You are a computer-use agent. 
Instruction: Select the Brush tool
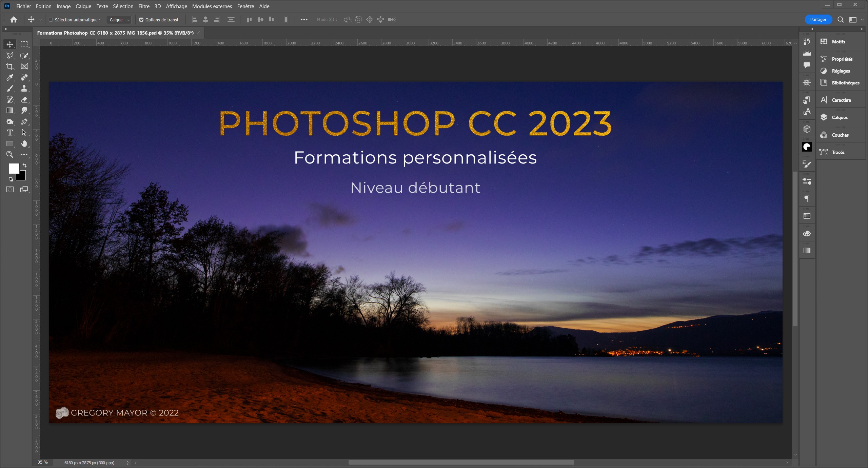coord(10,89)
